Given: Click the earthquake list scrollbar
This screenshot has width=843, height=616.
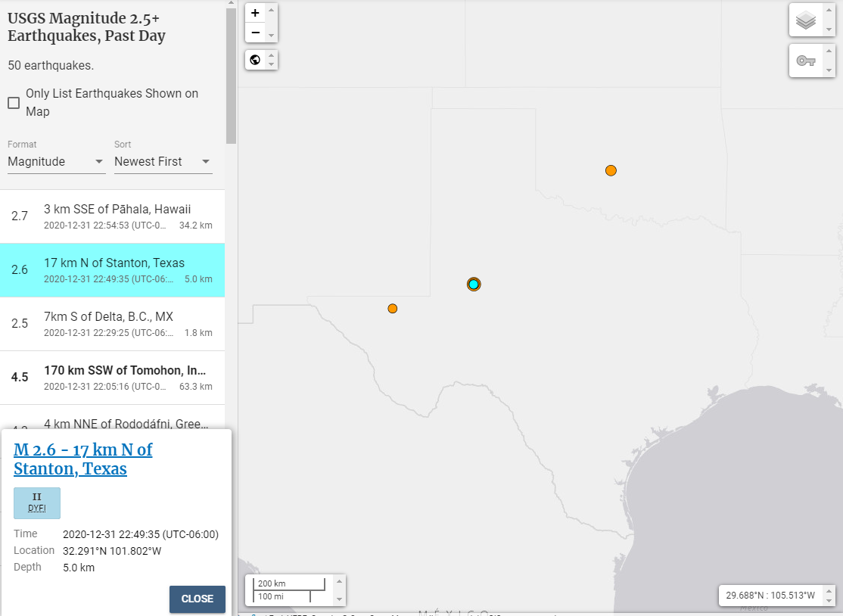Looking at the screenshot, I should (231, 75).
